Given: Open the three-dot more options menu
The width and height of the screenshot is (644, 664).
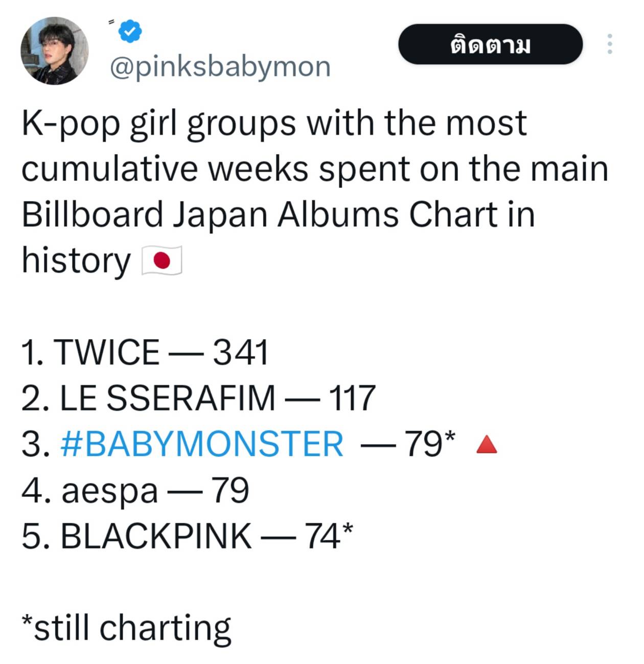Looking at the screenshot, I should coord(609,44).
